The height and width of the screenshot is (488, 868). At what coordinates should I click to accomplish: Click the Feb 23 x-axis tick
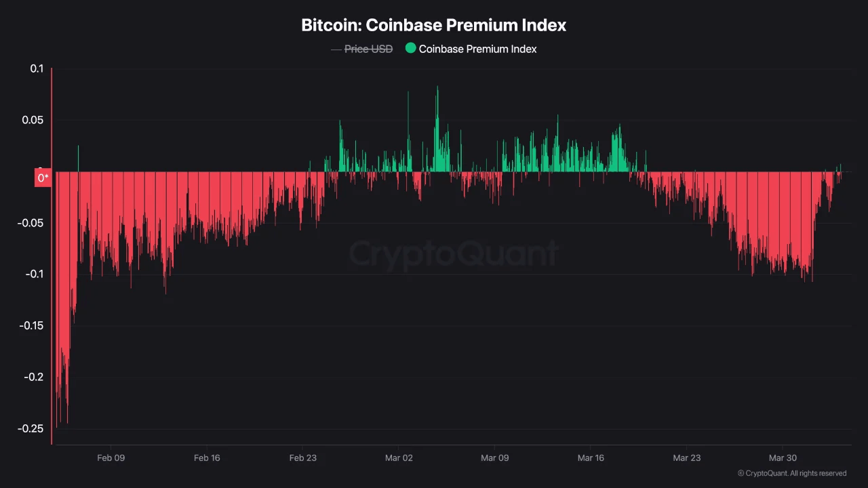(302, 458)
